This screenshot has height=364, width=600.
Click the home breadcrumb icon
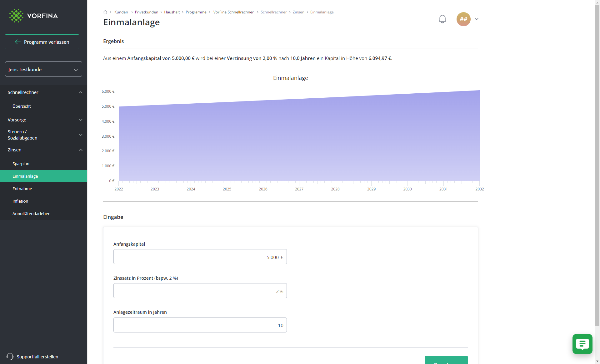(x=105, y=12)
